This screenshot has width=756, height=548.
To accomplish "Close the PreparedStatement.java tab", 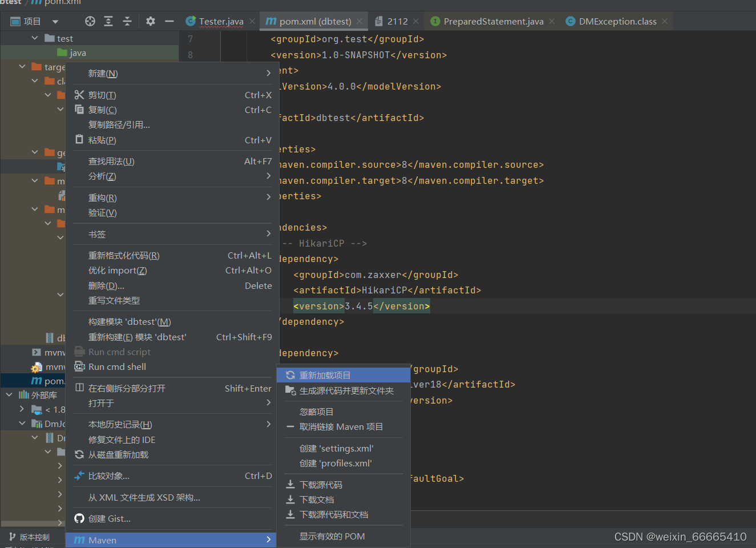I will [552, 21].
